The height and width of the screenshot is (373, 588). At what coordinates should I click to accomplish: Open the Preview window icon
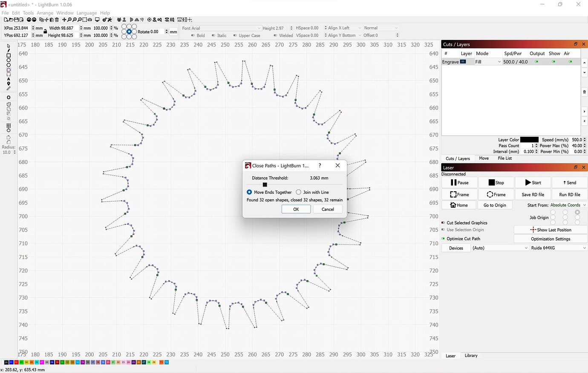point(97,20)
